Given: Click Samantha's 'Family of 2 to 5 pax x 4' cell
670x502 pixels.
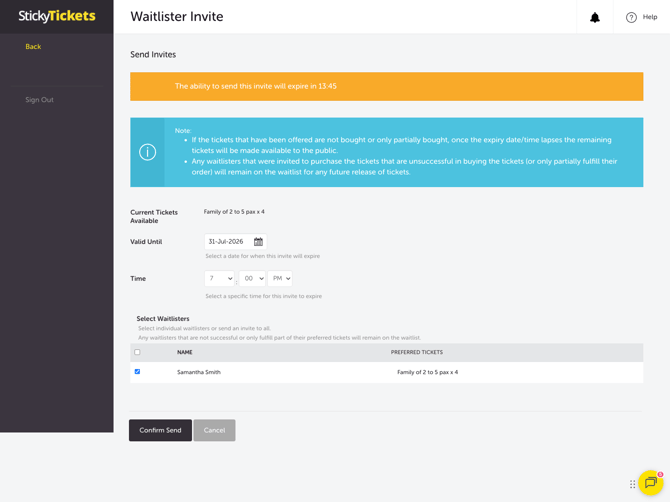Looking at the screenshot, I should coord(427,372).
